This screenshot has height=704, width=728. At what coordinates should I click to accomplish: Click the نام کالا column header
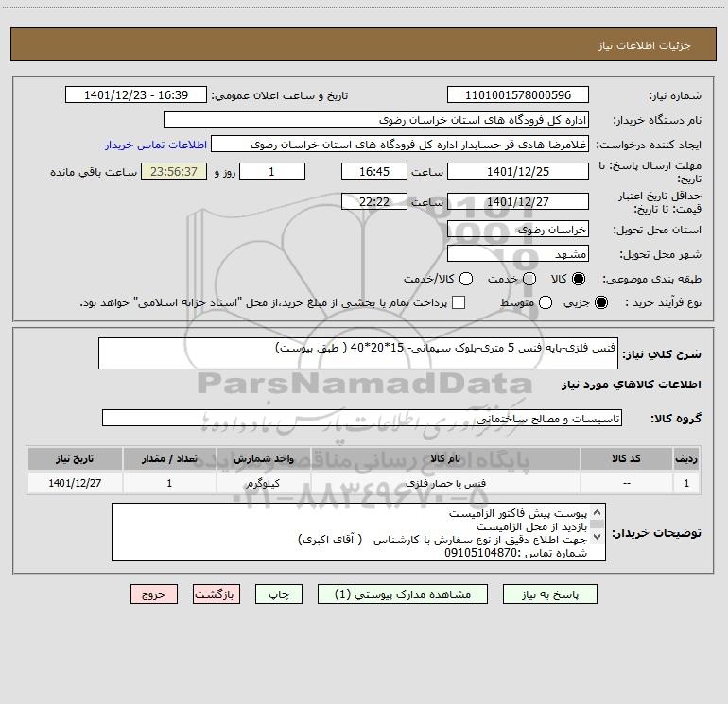[445, 458]
